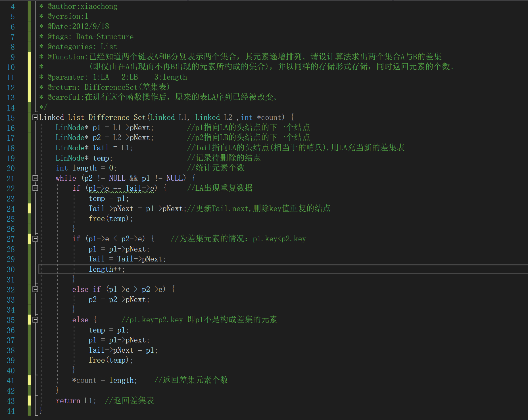Click the 'return L1;' statement
The height and width of the screenshot is (420, 528).
[76, 401]
